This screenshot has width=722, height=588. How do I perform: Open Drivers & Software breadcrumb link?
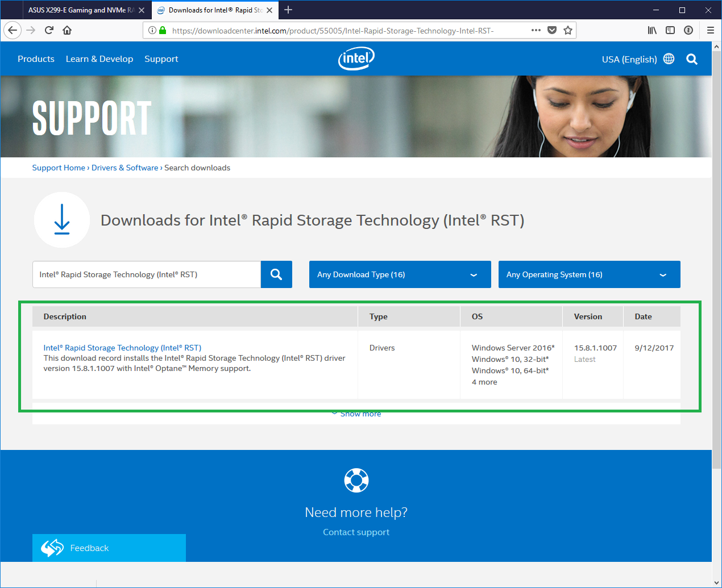coord(125,168)
